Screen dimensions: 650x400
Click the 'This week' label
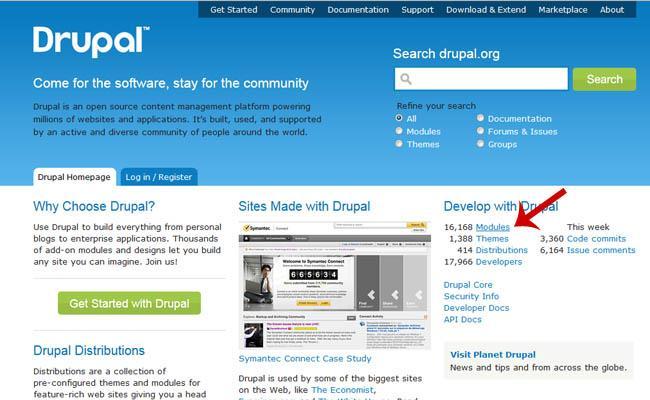(588, 227)
